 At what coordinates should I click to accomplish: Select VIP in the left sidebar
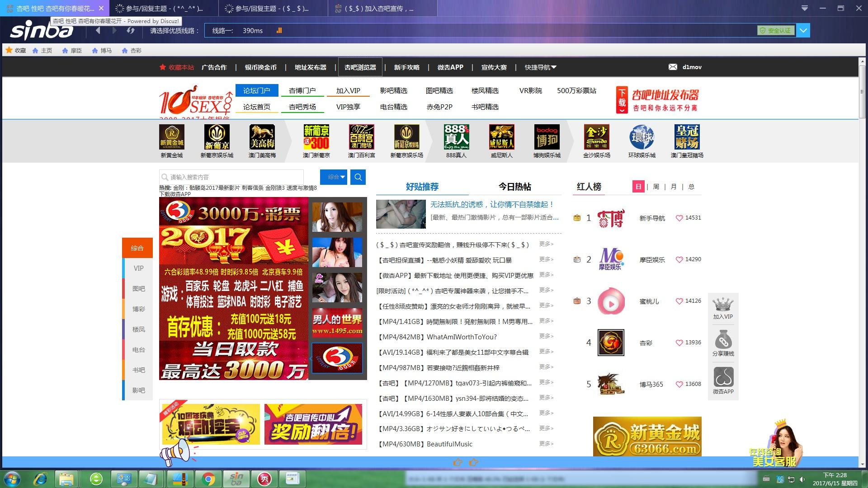point(138,268)
